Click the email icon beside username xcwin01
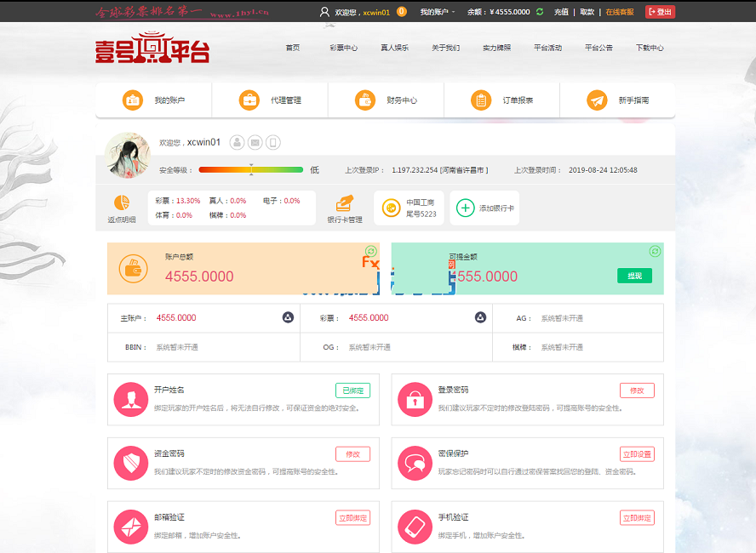The height and width of the screenshot is (553, 756). coord(255,143)
